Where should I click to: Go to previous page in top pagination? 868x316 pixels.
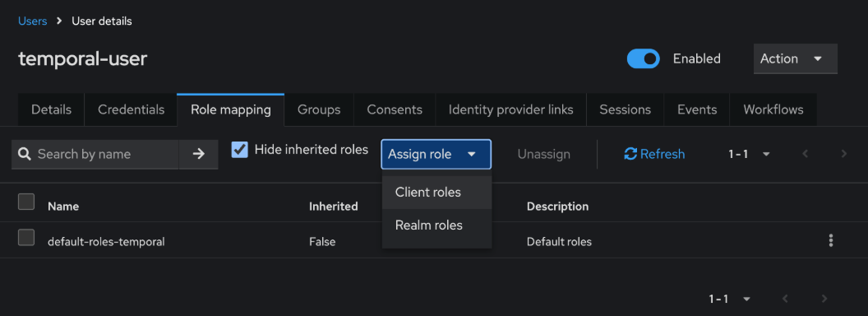tap(806, 154)
